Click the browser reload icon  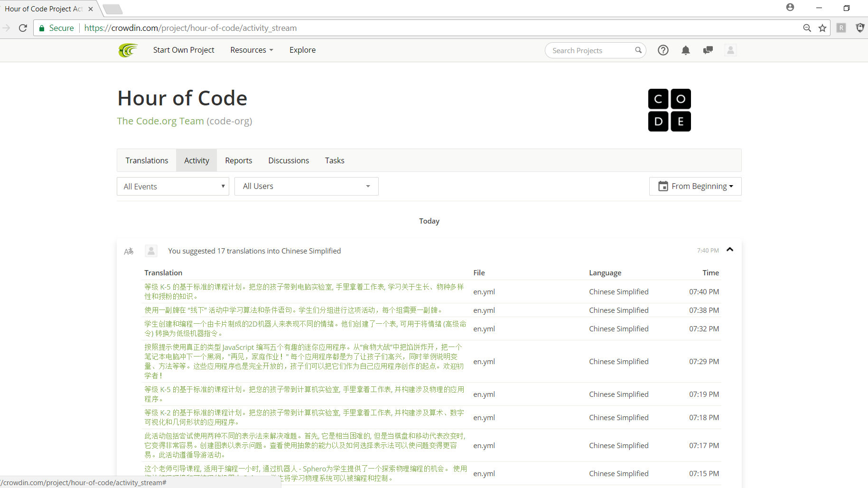point(23,28)
